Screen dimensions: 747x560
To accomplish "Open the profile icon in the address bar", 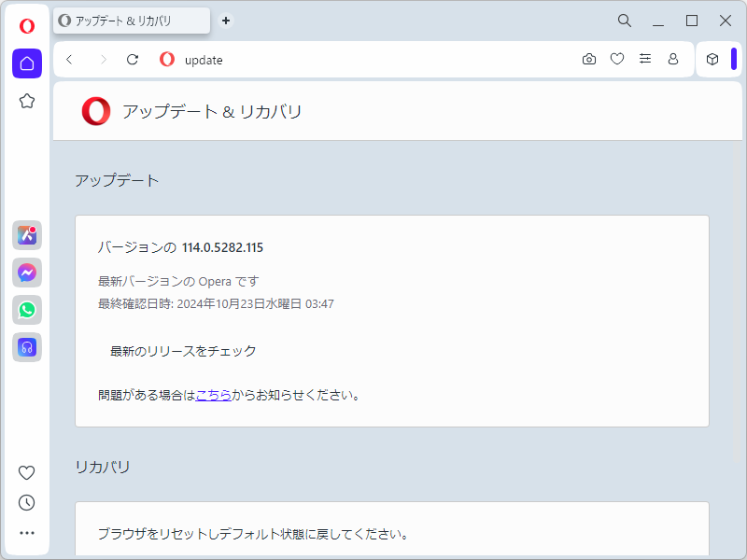I will point(672,59).
